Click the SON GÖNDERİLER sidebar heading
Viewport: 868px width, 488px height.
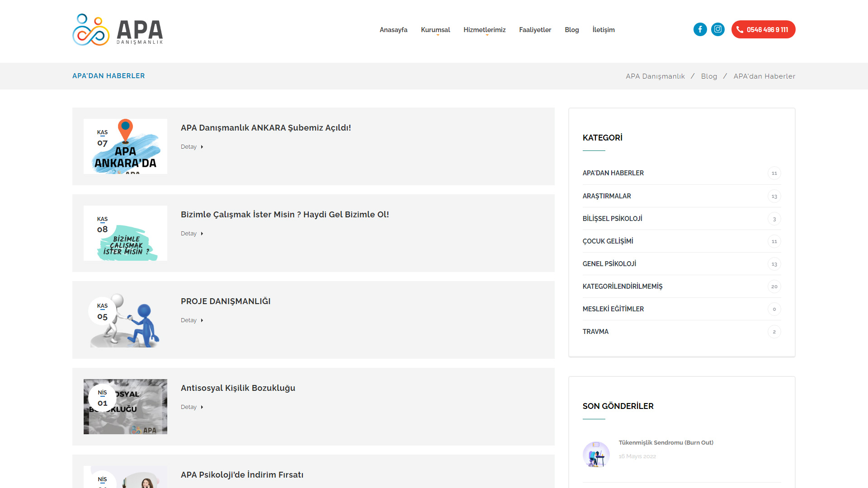pos(618,406)
